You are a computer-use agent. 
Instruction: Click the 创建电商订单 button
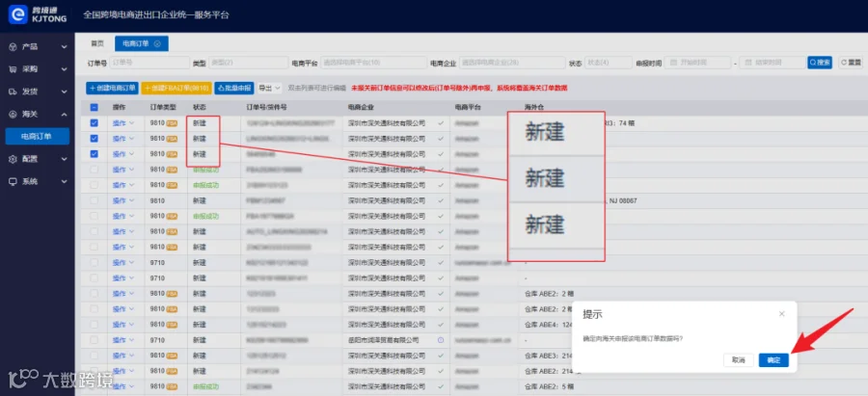click(113, 88)
